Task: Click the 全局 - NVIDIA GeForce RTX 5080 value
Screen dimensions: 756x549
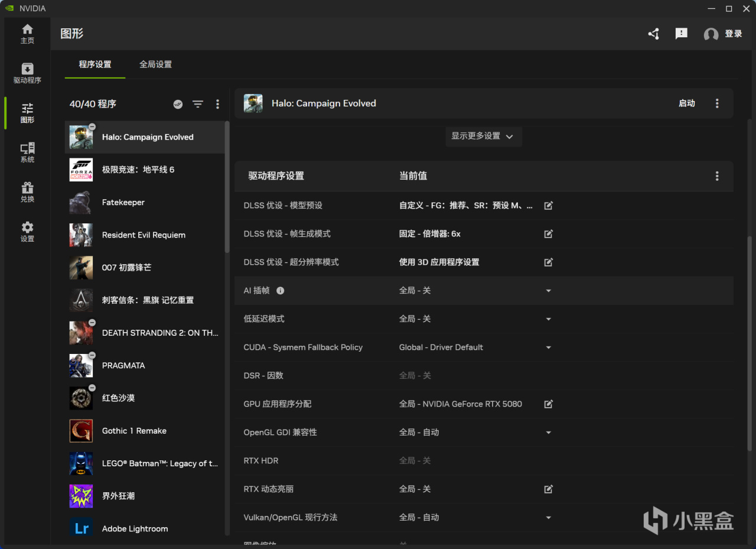Action: point(461,404)
